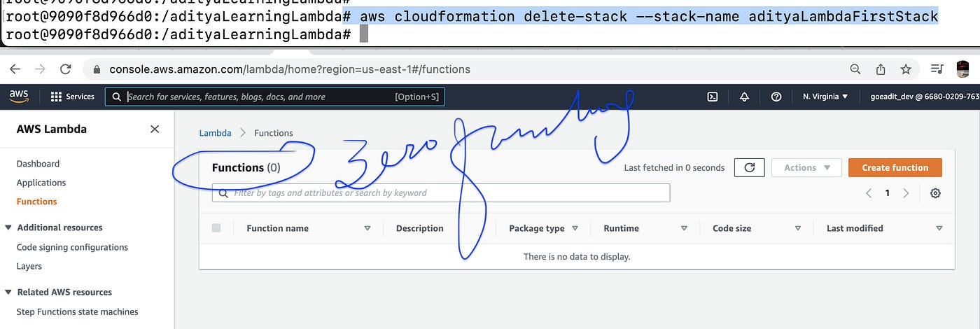Go to previous page of functions
Viewport: 980px width, 329px height.
[869, 193]
